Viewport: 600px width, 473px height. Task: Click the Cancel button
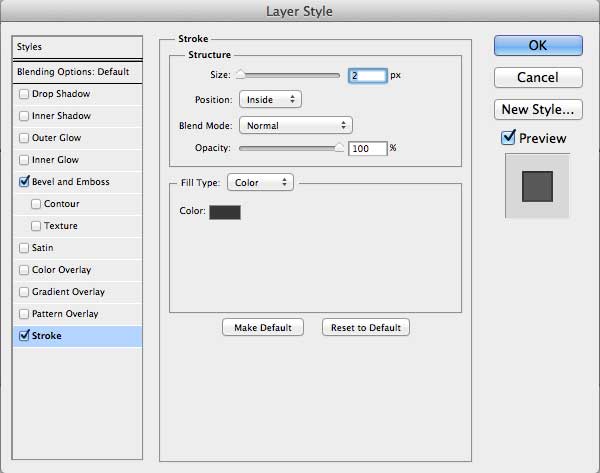538,78
